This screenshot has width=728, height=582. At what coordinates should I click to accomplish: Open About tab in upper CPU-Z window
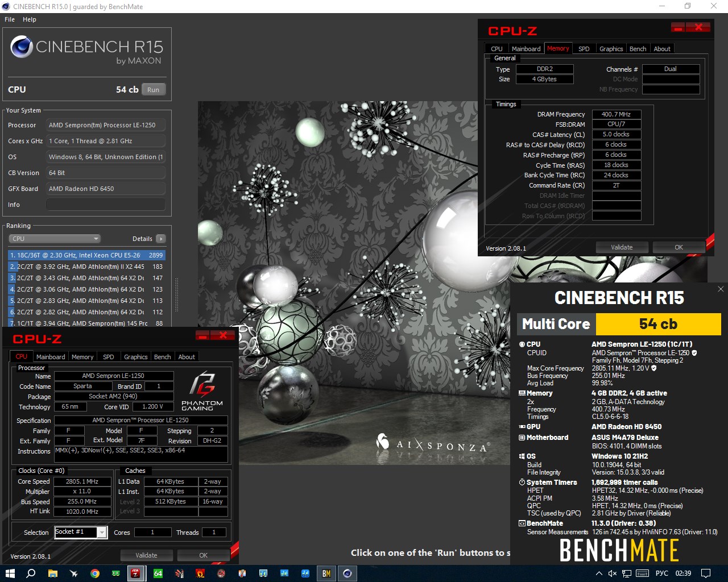[662, 49]
